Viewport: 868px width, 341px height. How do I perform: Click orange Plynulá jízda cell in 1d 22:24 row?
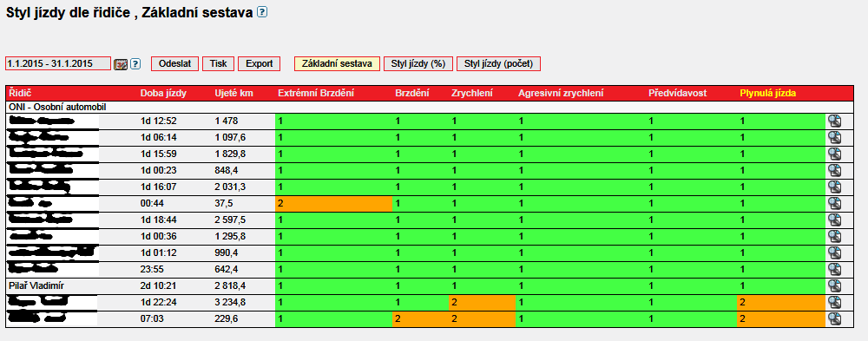tap(781, 303)
